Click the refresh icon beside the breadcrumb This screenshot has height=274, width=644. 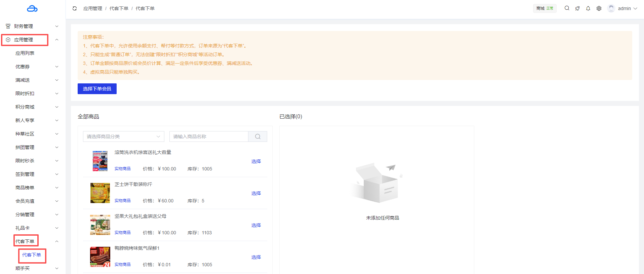pos(75,8)
